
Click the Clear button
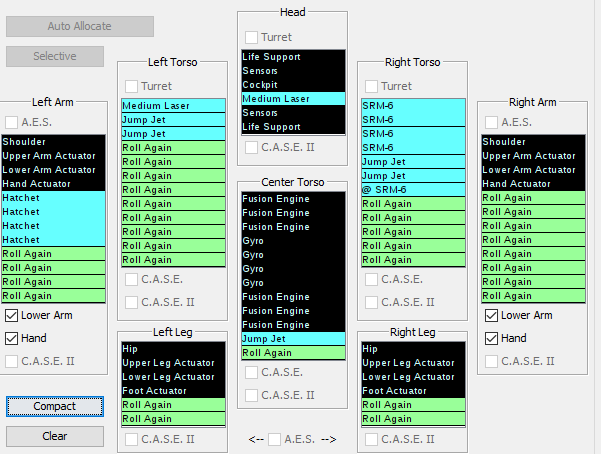55,436
